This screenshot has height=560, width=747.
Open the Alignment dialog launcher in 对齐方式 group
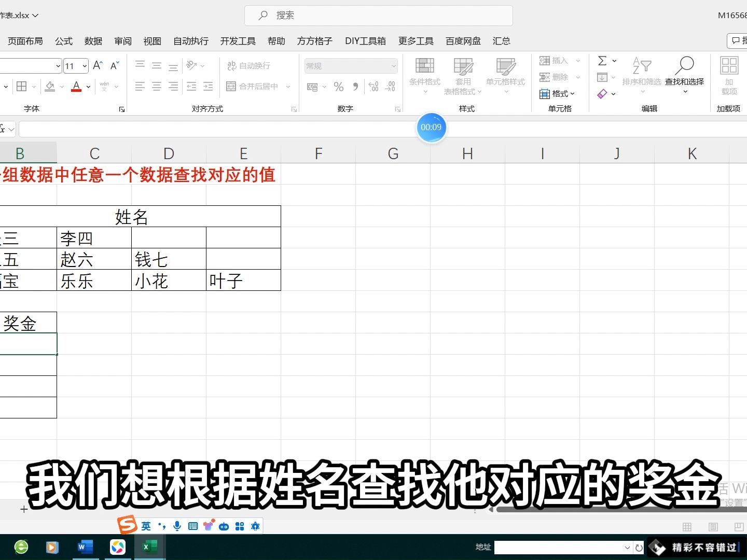coord(294,109)
